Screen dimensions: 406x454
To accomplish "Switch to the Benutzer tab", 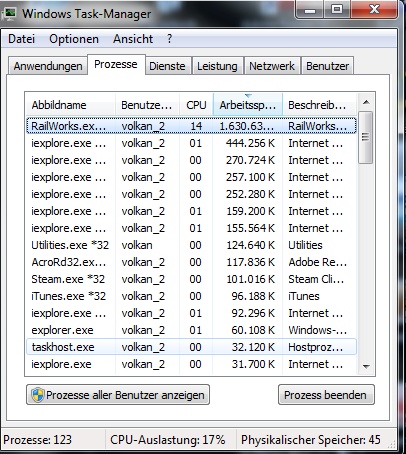I will point(327,66).
